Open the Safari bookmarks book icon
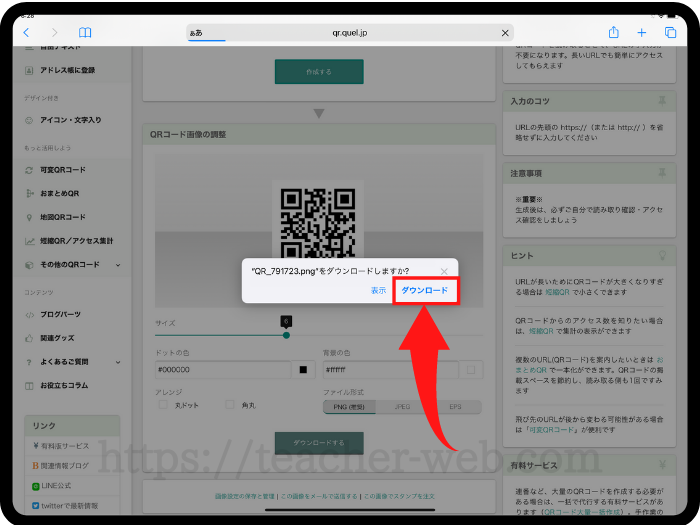Screen dimensions: 700x525 point(85,33)
